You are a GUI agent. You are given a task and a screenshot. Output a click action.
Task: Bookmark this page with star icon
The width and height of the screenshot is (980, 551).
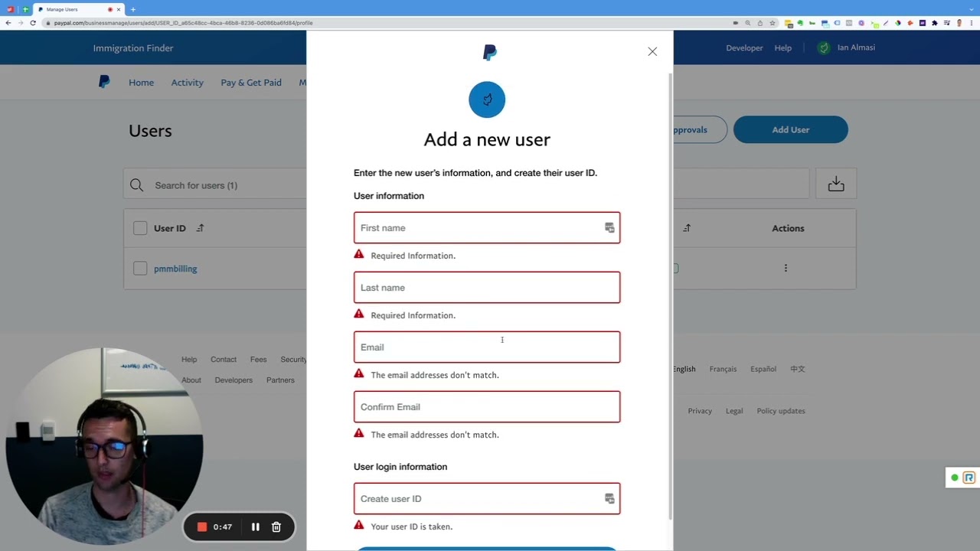pyautogui.click(x=772, y=23)
